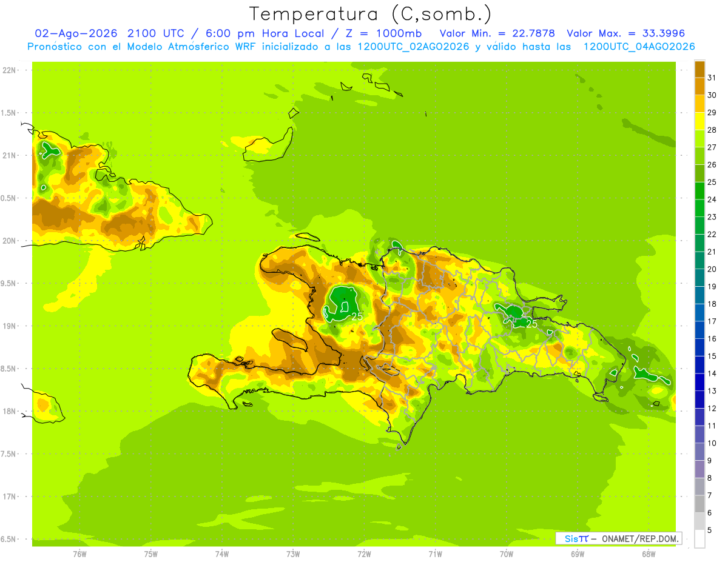
Task: Click the "5" label on color scale
Action: click(x=709, y=530)
